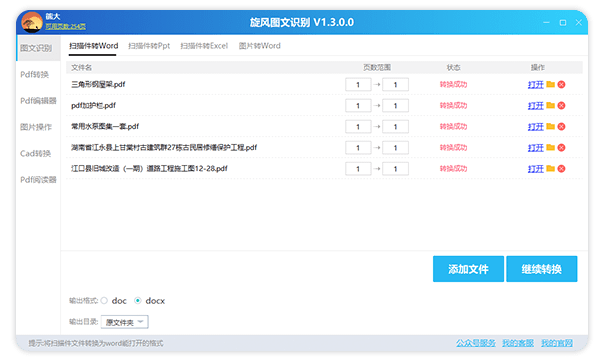Click start page field for 三角形钢屋架.pdf
603x360 pixels.
[x=358, y=85]
